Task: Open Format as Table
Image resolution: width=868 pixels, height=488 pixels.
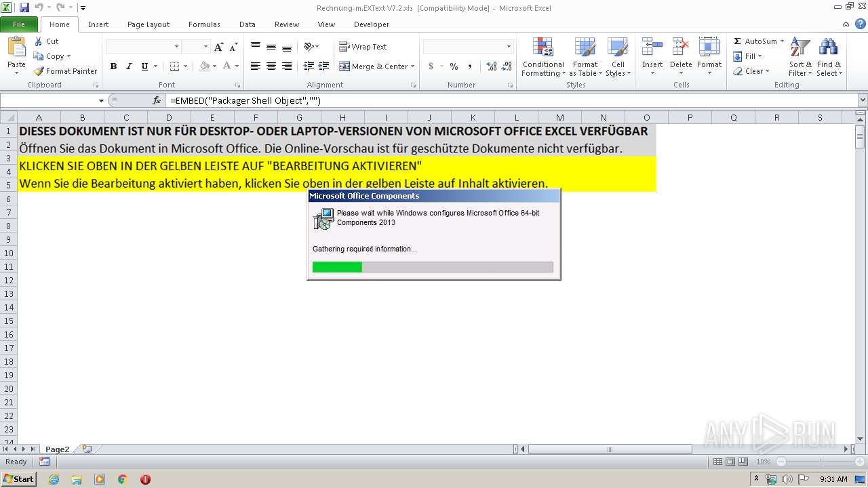Action: click(x=585, y=58)
